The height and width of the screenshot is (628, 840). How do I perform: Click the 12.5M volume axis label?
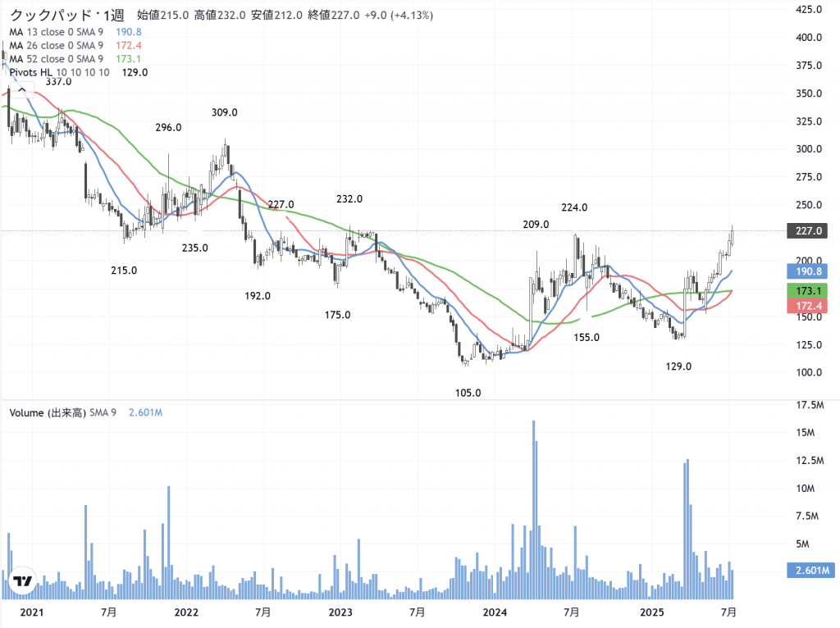coord(810,461)
